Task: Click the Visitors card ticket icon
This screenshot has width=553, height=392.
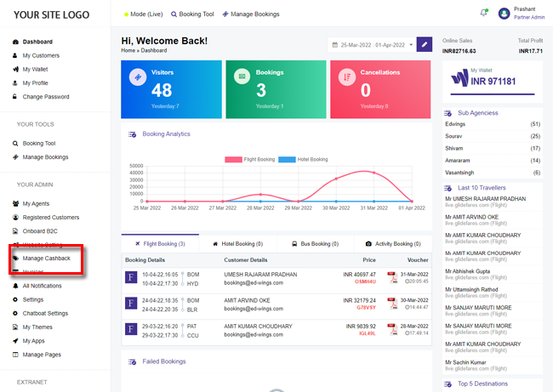Action: coord(136,78)
